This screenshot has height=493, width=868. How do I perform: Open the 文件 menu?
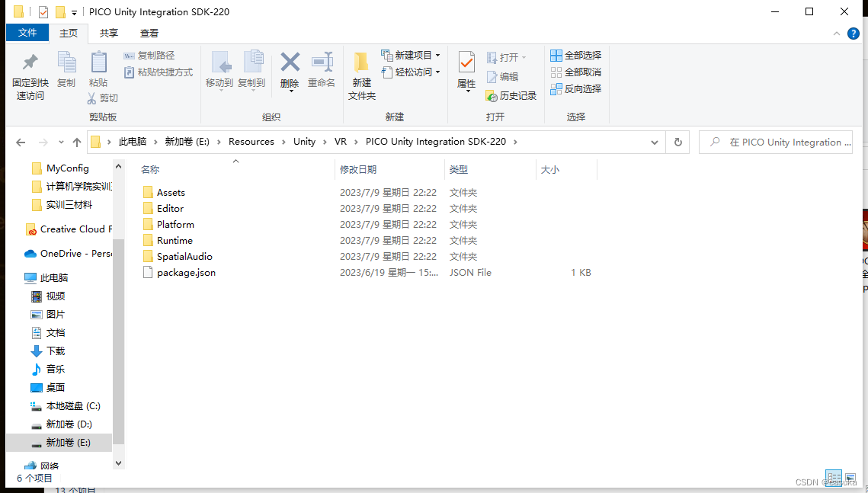click(x=27, y=33)
